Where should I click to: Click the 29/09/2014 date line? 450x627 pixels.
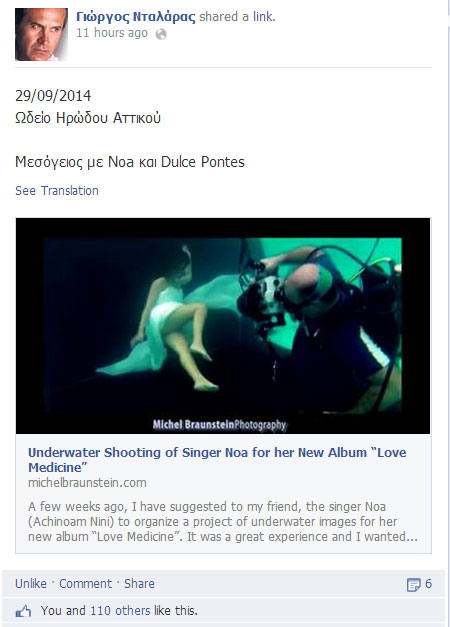pos(53,96)
